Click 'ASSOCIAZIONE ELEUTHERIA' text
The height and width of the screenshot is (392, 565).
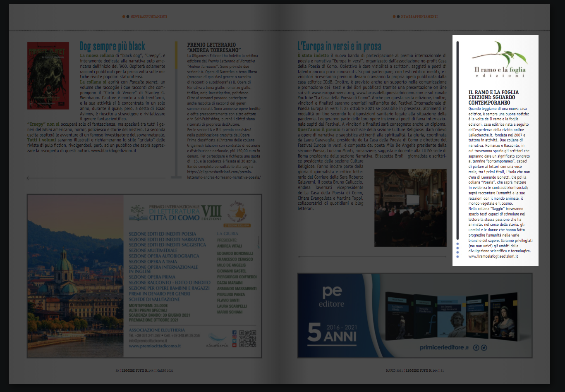(x=157, y=330)
